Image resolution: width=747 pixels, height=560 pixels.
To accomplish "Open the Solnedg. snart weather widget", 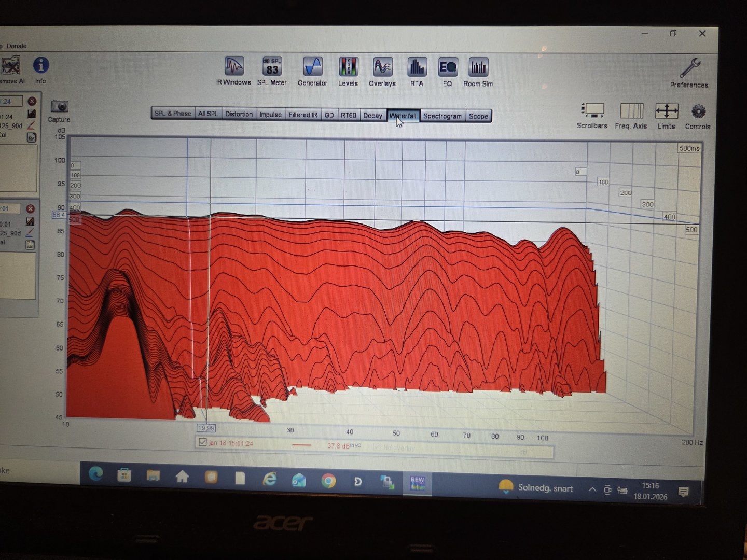I will point(535,488).
